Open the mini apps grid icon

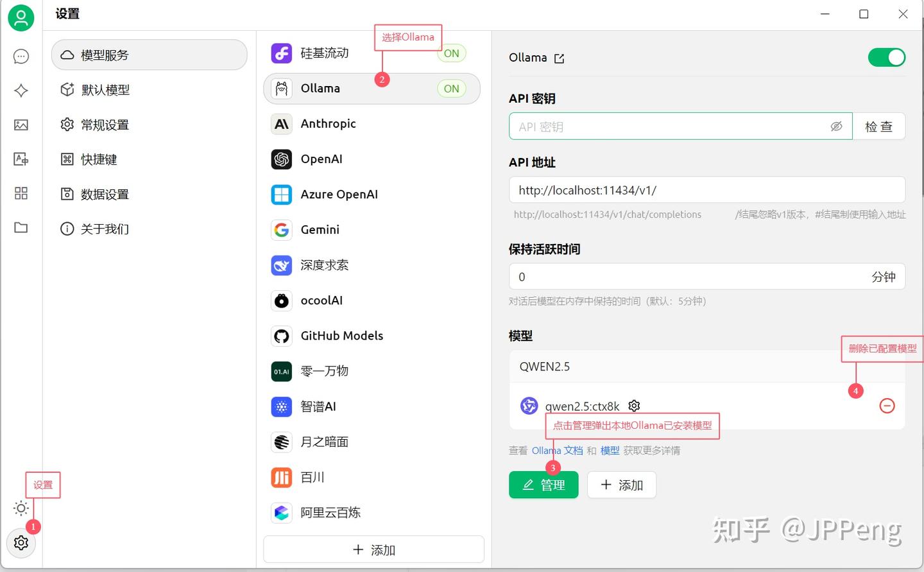pyautogui.click(x=21, y=193)
